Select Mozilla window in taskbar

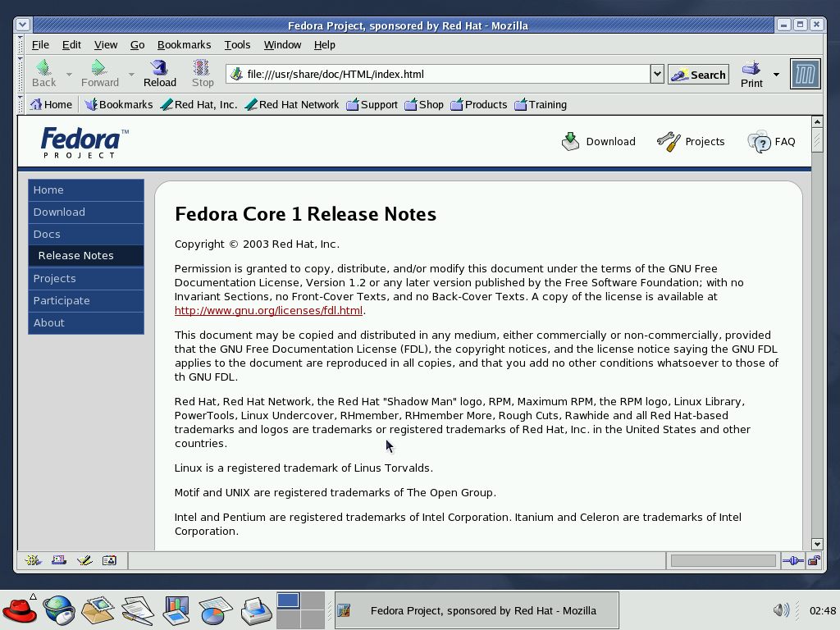(477, 610)
